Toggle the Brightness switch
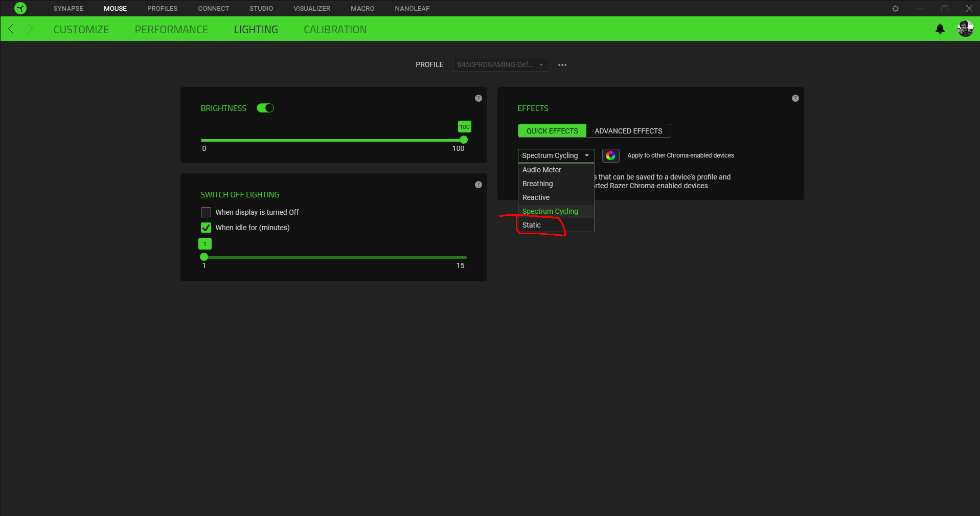This screenshot has width=980, height=516. [265, 108]
